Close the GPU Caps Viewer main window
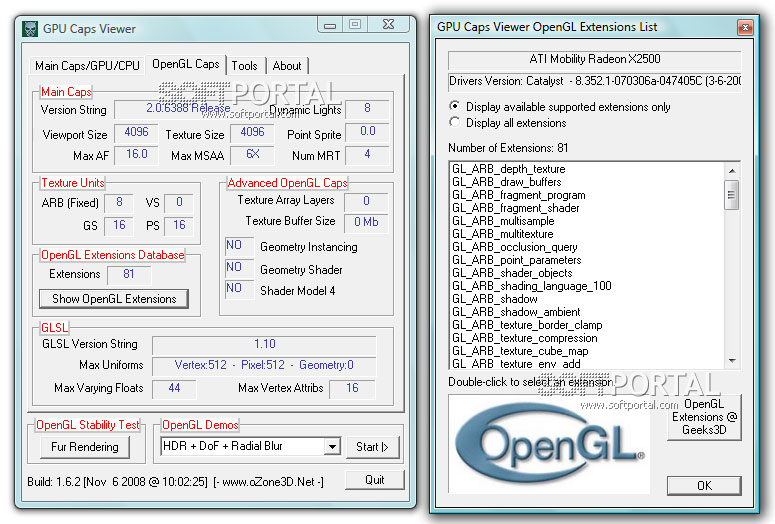The height and width of the screenshot is (524, 775). pyautogui.click(x=388, y=25)
